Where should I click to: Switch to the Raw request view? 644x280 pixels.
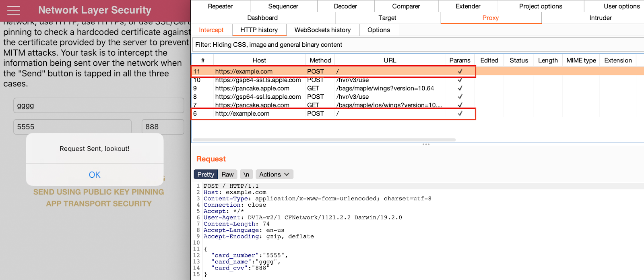[227, 174]
